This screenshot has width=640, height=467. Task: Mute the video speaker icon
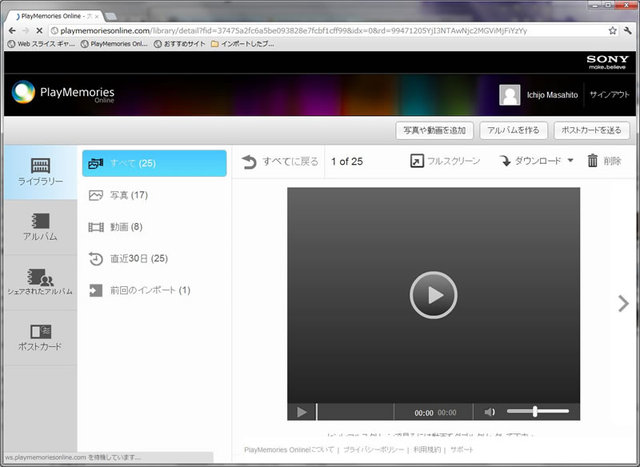[x=490, y=412]
